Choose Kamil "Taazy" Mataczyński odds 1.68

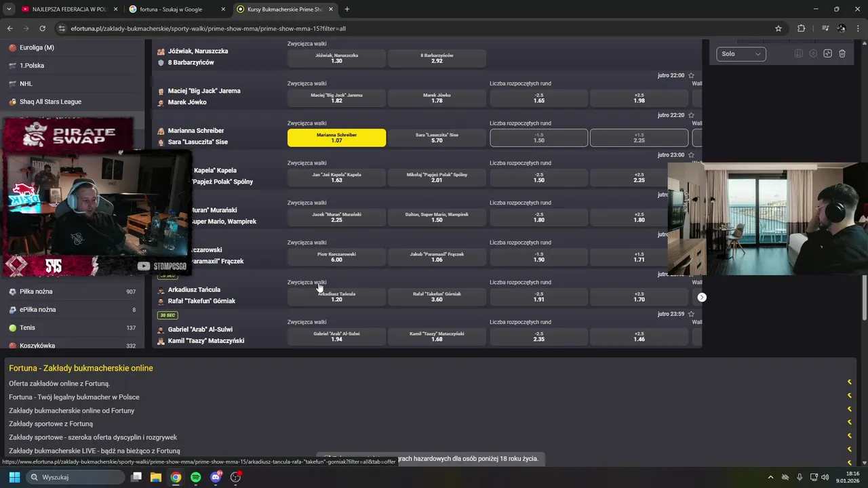coord(437,337)
